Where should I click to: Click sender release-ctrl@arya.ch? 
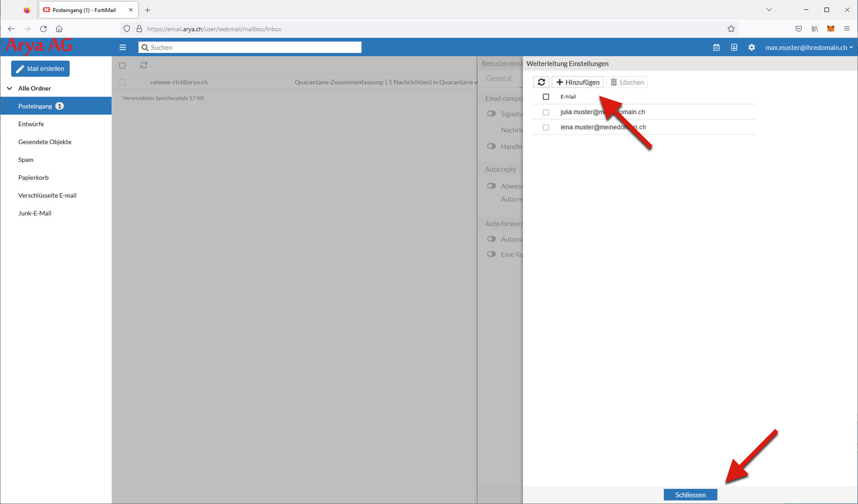tap(179, 82)
